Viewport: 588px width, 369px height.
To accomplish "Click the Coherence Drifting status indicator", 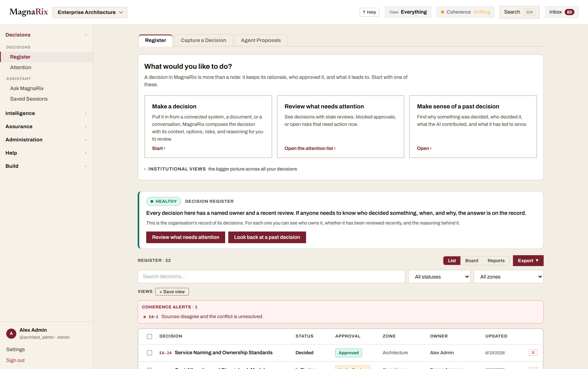I will (x=465, y=12).
